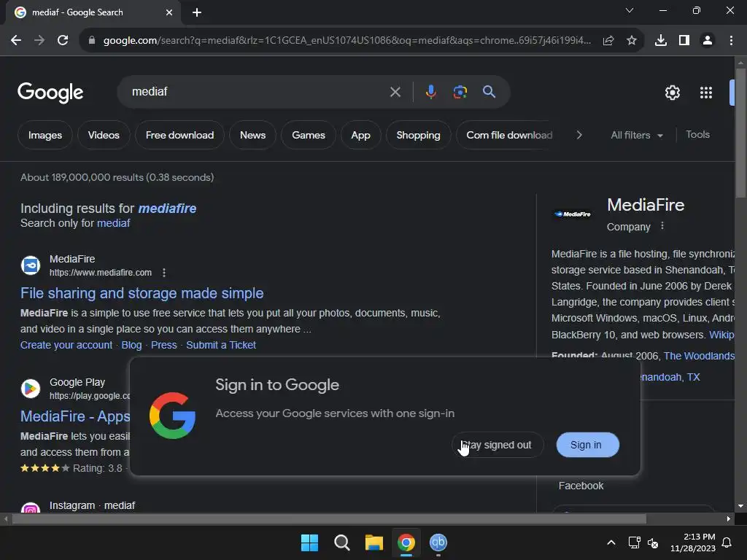Screen dimensions: 747x560
Task: Click the Google logo
Action: point(50,92)
